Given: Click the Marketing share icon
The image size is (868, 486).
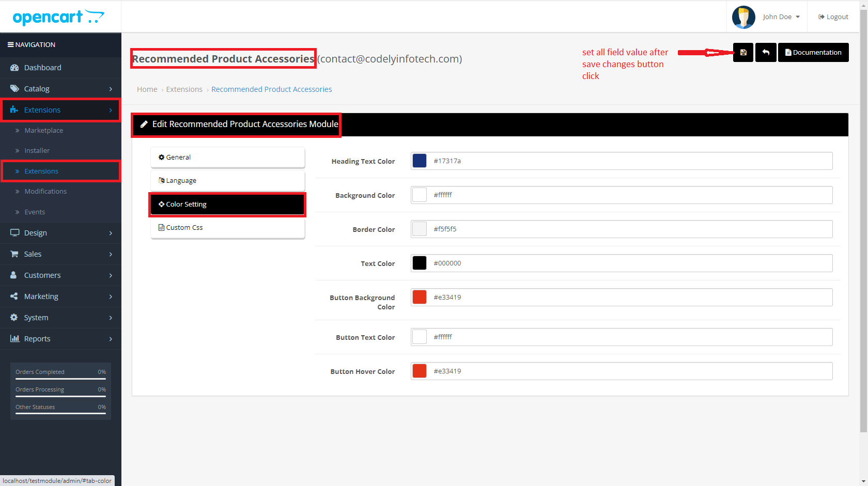Looking at the screenshot, I should pos(14,296).
